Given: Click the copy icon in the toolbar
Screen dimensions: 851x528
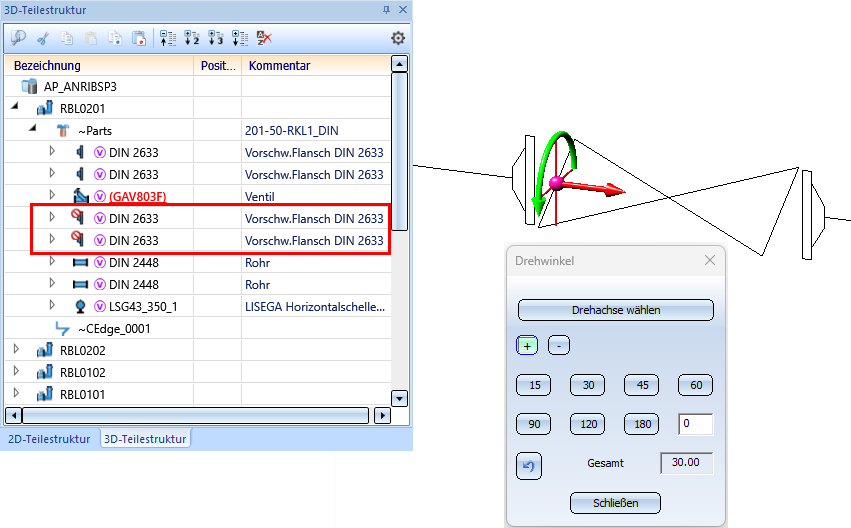Looking at the screenshot, I should click(x=67, y=38).
